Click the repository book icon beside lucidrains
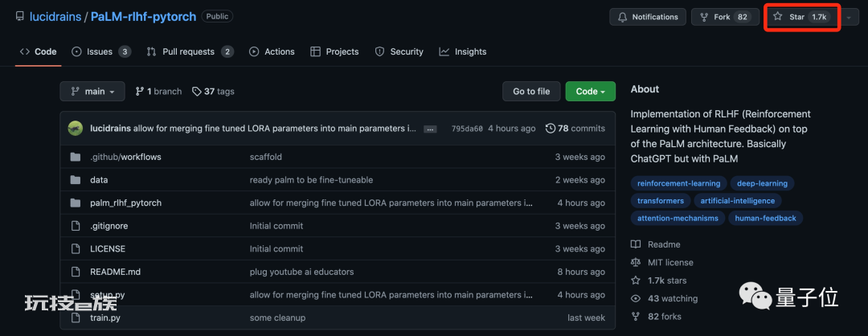This screenshot has height=336, width=868. click(x=20, y=17)
